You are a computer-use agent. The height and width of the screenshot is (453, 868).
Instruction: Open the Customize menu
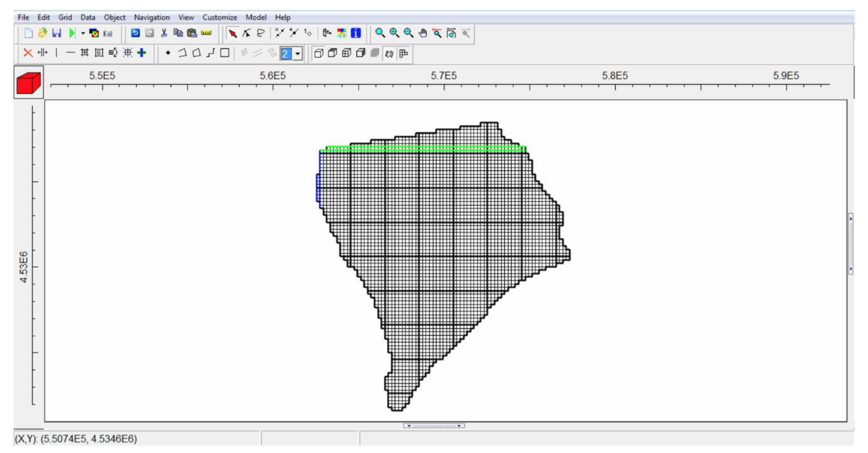(220, 17)
